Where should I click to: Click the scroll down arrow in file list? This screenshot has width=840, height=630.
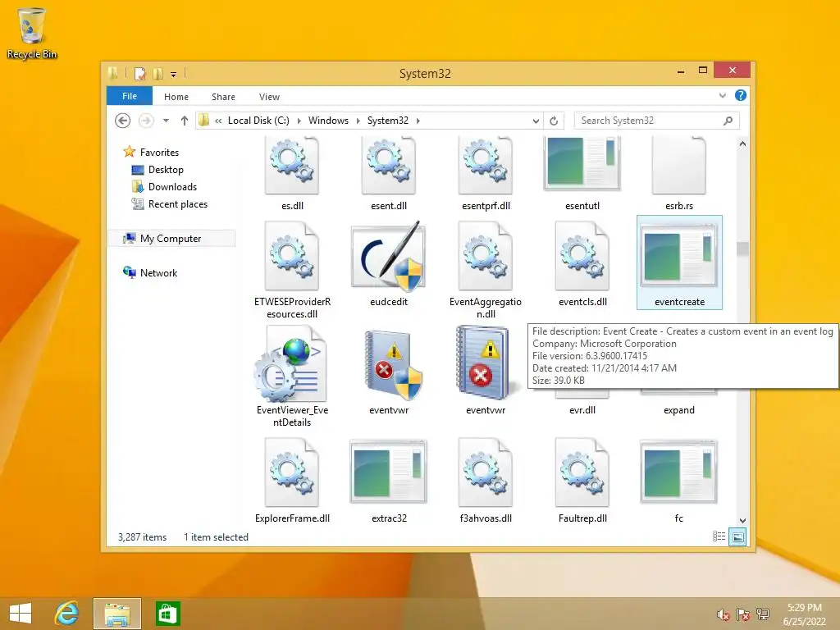pyautogui.click(x=742, y=521)
